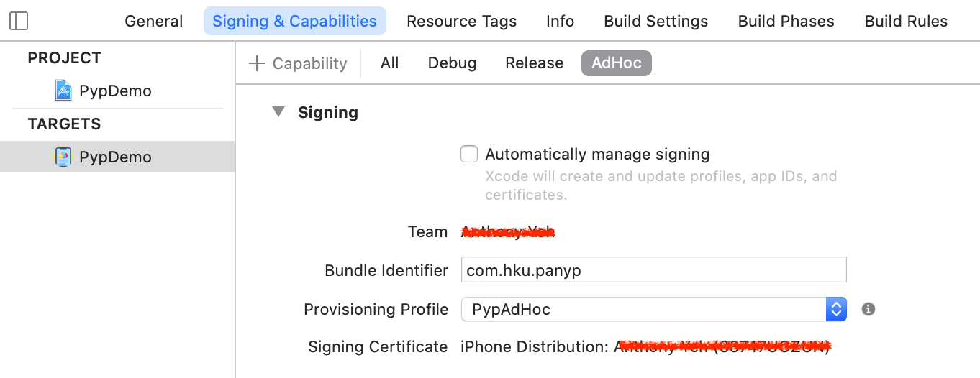Open the PypAdHoc provisioning profile popup
This screenshot has width=980, height=378.
click(653, 309)
